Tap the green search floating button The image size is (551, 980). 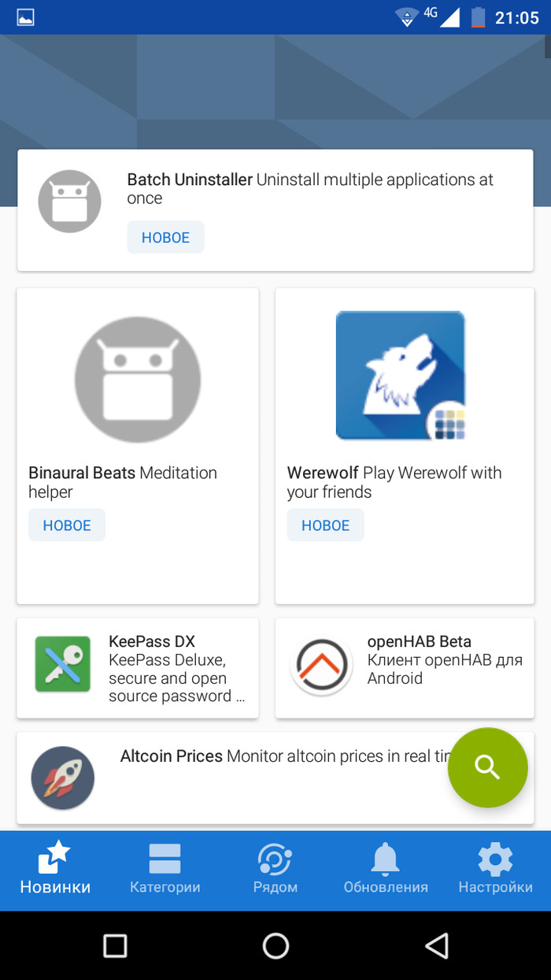[487, 767]
